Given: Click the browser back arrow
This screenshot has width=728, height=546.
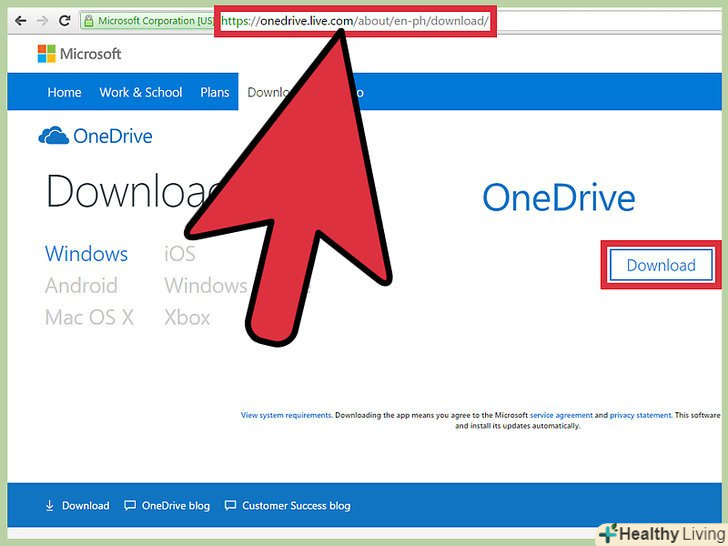Looking at the screenshot, I should click(20, 21).
